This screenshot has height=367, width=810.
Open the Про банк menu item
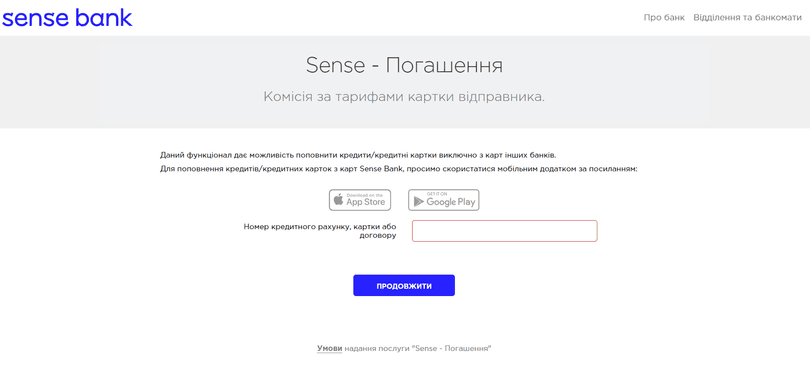click(x=664, y=18)
